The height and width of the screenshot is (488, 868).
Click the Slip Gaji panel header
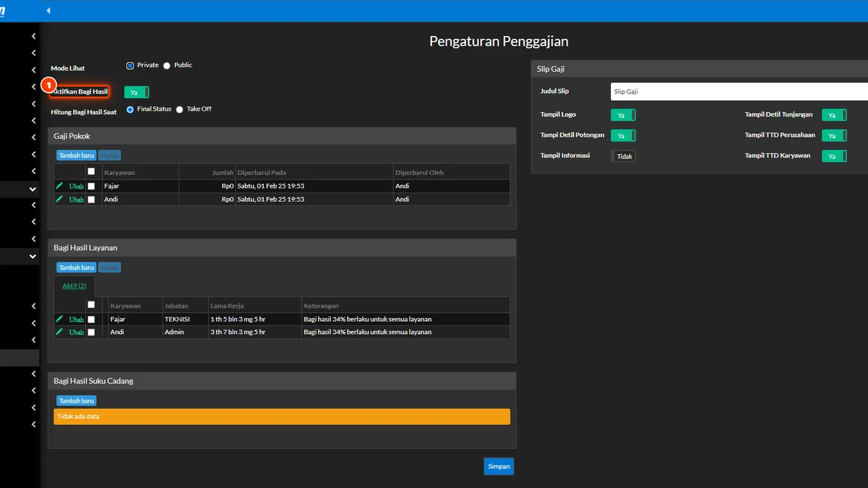coord(699,68)
